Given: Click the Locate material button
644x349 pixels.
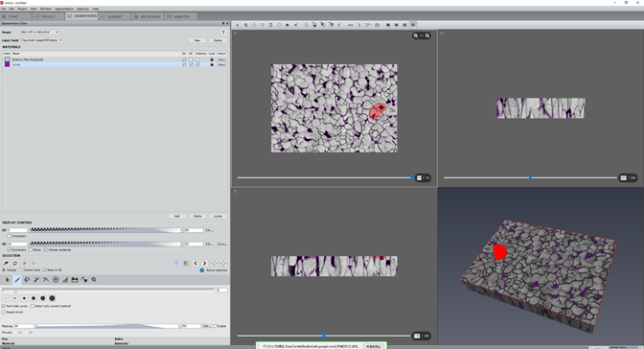Looking at the screenshot, I should tap(218, 216).
